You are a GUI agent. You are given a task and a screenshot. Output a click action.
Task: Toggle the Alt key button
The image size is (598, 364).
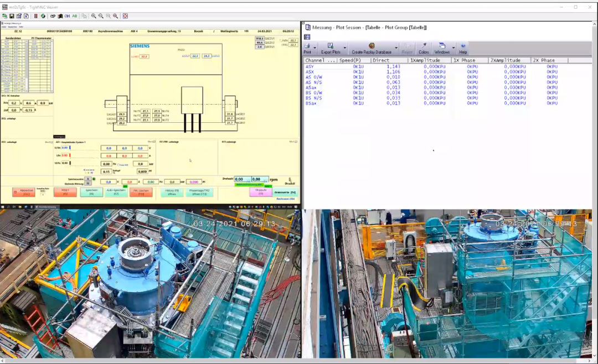click(x=75, y=16)
